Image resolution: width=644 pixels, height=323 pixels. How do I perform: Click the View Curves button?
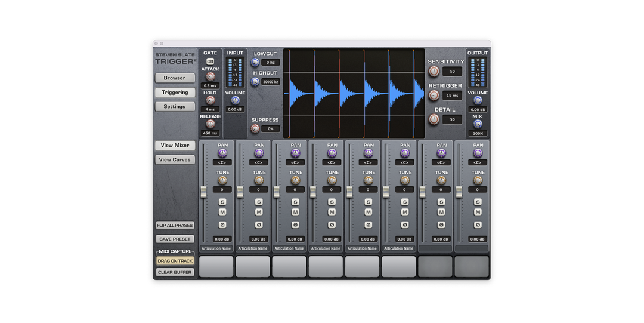click(x=175, y=160)
